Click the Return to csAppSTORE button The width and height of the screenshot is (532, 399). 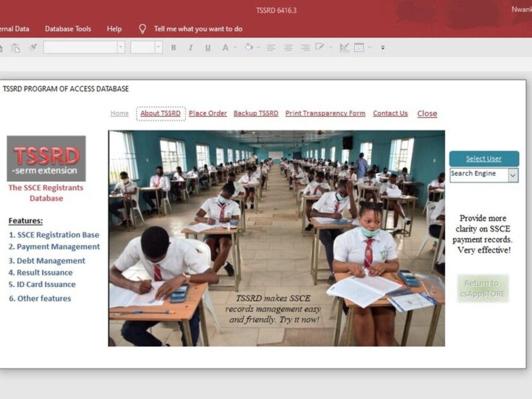[483, 288]
